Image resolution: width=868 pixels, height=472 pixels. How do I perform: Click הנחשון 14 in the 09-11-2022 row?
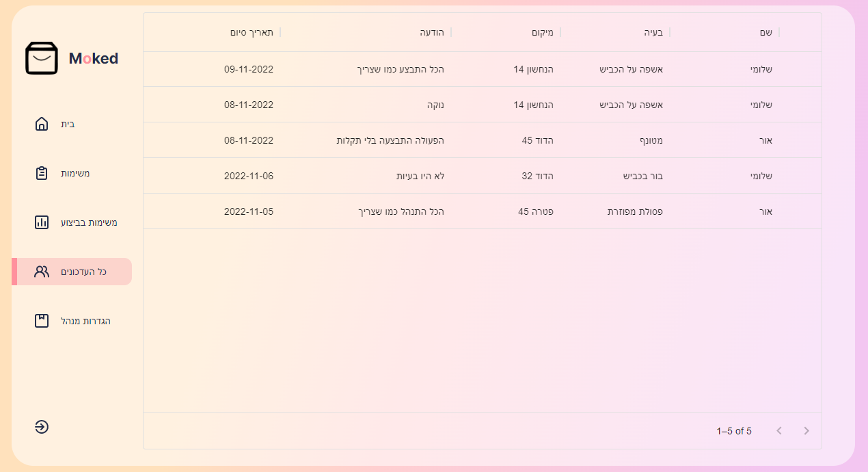click(534, 69)
